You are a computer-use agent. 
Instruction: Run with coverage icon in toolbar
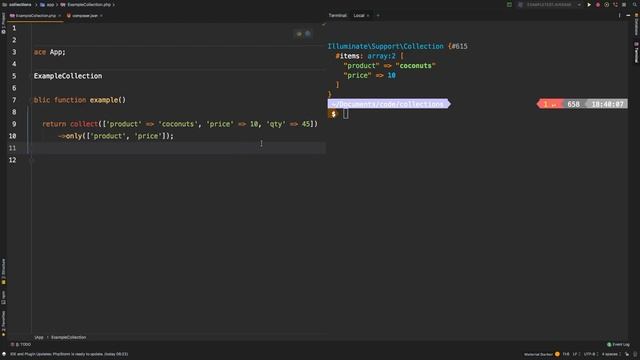pyautogui.click(x=607, y=4)
